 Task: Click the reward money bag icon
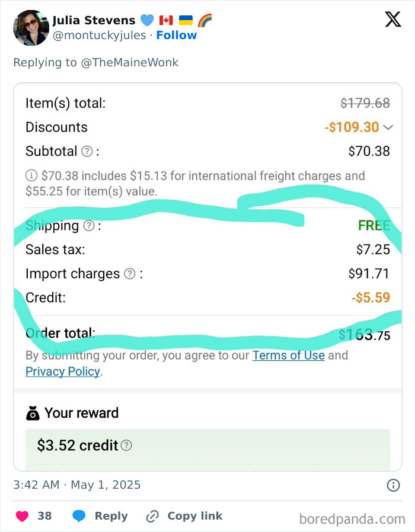click(x=33, y=412)
